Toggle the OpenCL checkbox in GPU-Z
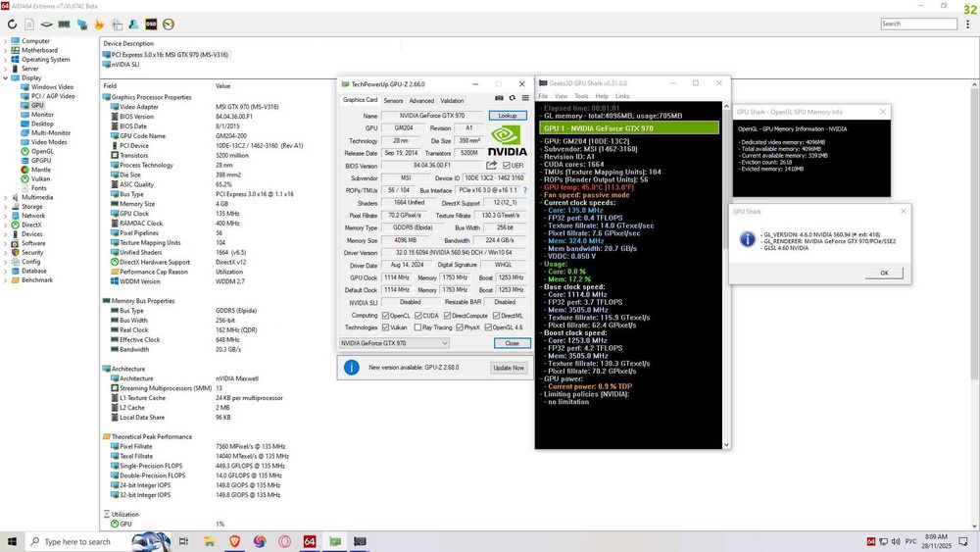Viewport: 980px width, 552px height. 385,316
